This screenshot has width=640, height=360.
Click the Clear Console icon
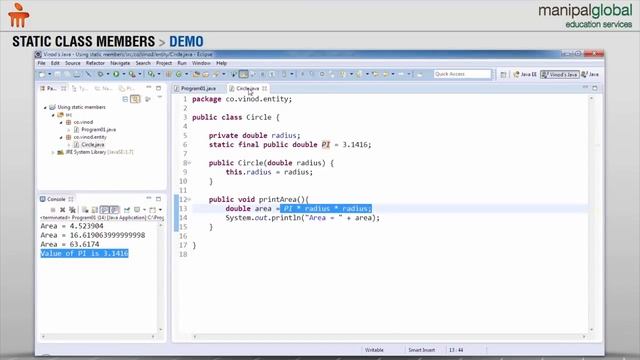(85, 210)
